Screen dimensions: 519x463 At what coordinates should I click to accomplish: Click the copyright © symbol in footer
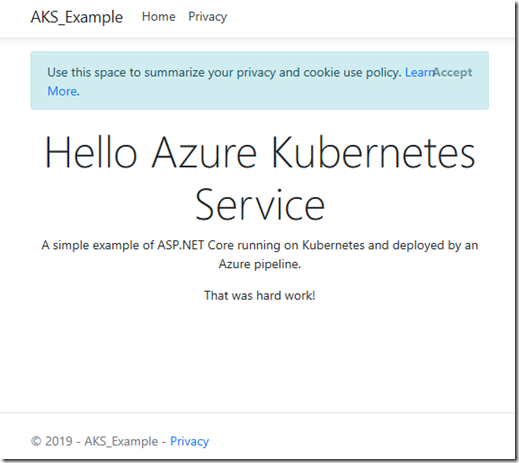tap(36, 441)
